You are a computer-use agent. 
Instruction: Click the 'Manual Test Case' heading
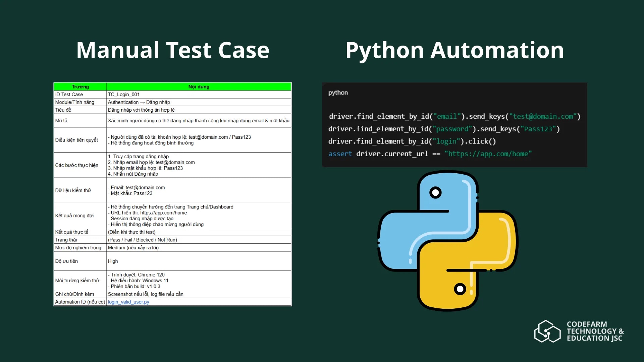(x=173, y=50)
